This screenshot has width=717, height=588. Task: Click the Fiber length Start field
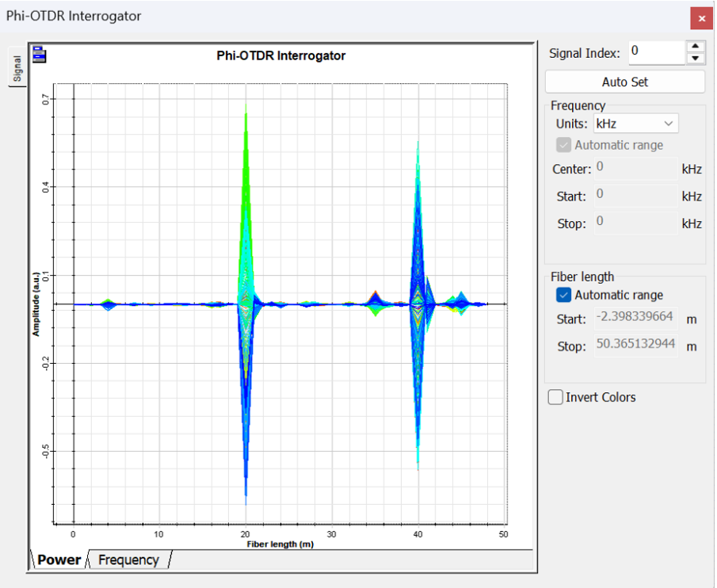click(635, 319)
